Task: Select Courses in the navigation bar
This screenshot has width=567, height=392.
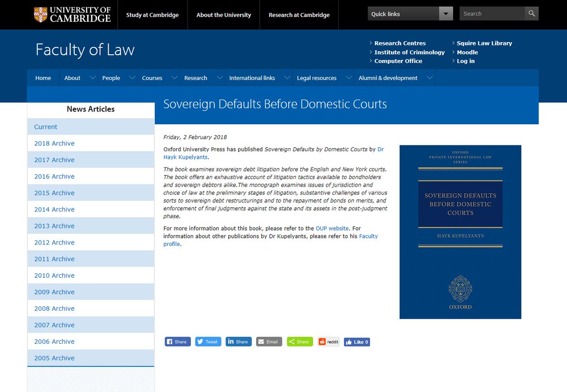Action: point(152,78)
